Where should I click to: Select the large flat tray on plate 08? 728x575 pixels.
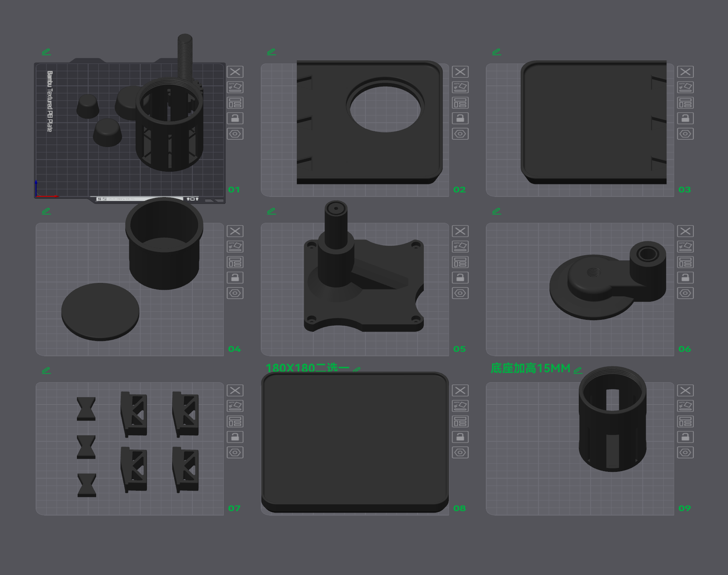[x=355, y=442]
